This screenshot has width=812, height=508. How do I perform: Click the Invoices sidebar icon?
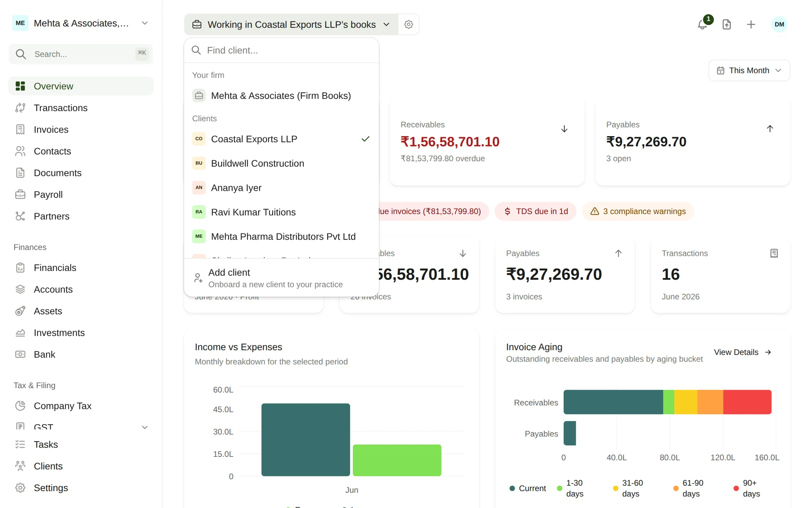click(20, 129)
